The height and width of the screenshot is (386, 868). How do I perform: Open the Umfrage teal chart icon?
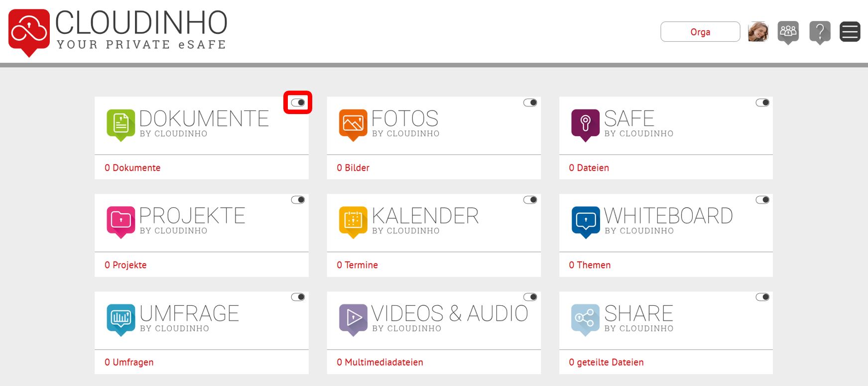[x=121, y=319]
